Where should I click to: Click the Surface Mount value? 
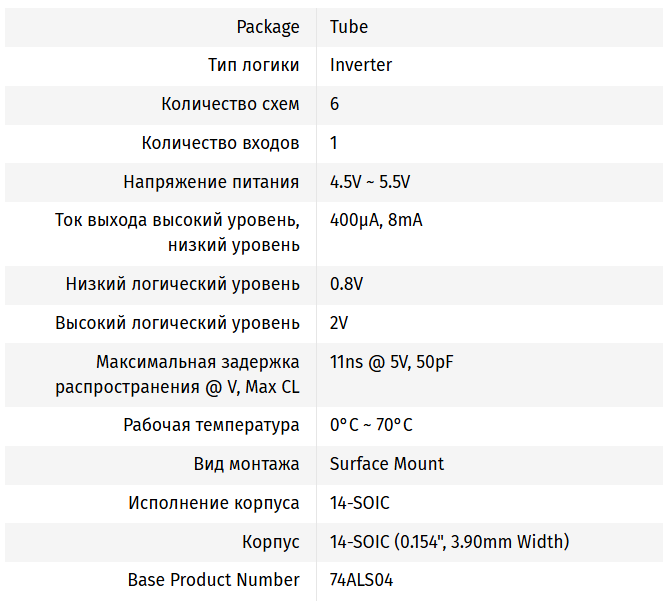pos(387,464)
